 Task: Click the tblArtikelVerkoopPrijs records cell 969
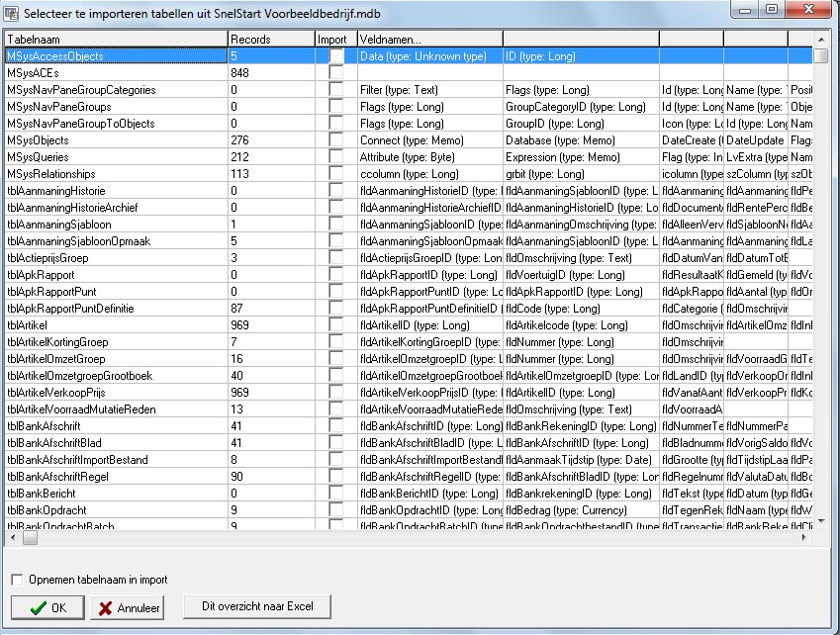[270, 393]
